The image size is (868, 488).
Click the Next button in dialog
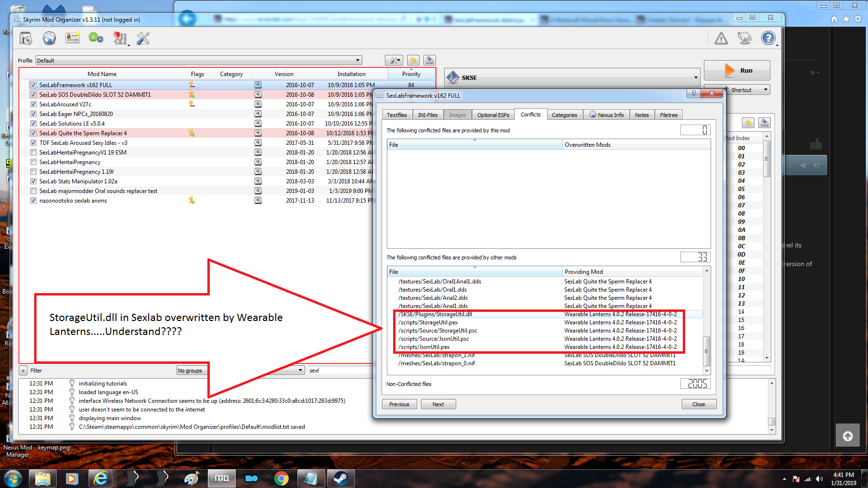pos(438,404)
